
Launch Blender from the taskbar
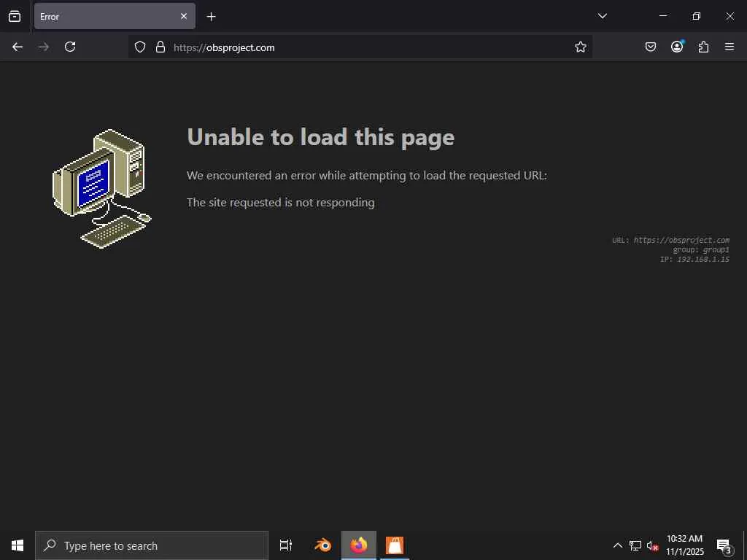pos(323,545)
